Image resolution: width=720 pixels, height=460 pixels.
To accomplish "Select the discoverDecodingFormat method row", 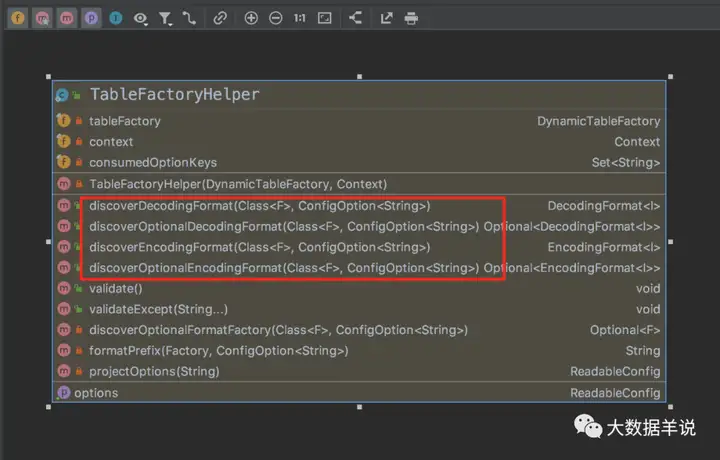I will (259, 206).
